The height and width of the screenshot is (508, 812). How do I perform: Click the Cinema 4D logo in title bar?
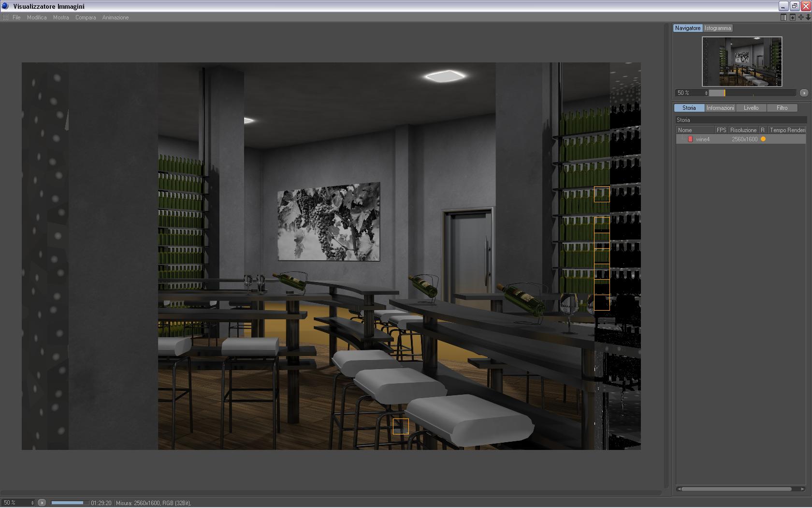(x=5, y=6)
